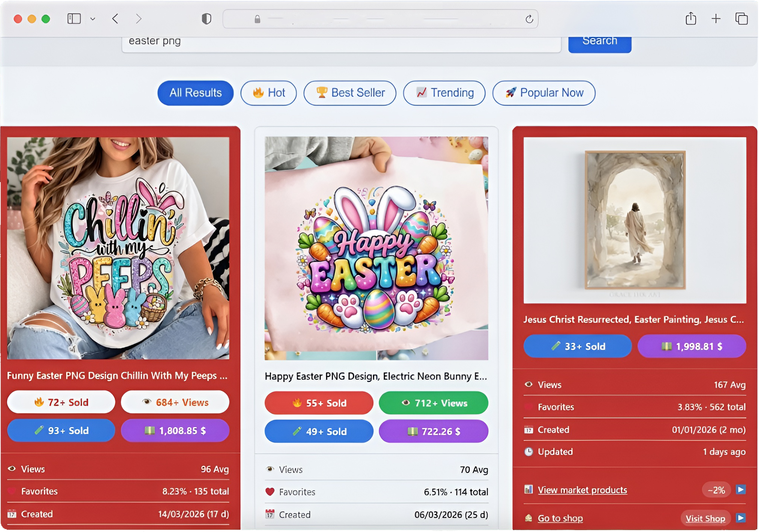This screenshot has height=532, width=759.
Task: Show the tab overview icon
Action: pyautogui.click(x=741, y=19)
